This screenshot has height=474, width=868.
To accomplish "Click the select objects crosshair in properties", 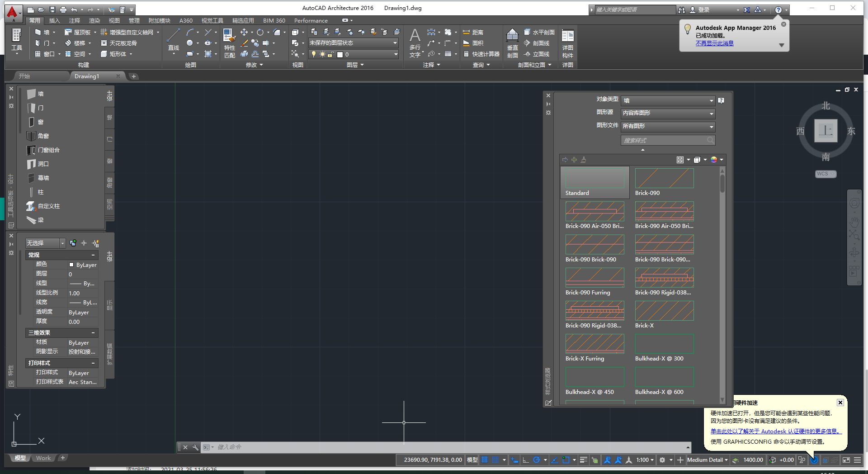I will pos(84,243).
